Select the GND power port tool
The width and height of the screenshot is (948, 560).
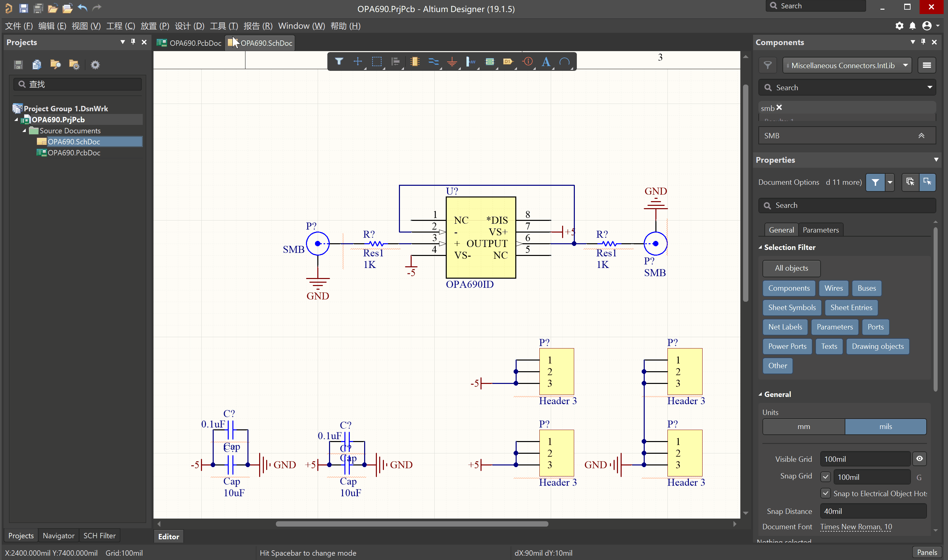pos(452,61)
